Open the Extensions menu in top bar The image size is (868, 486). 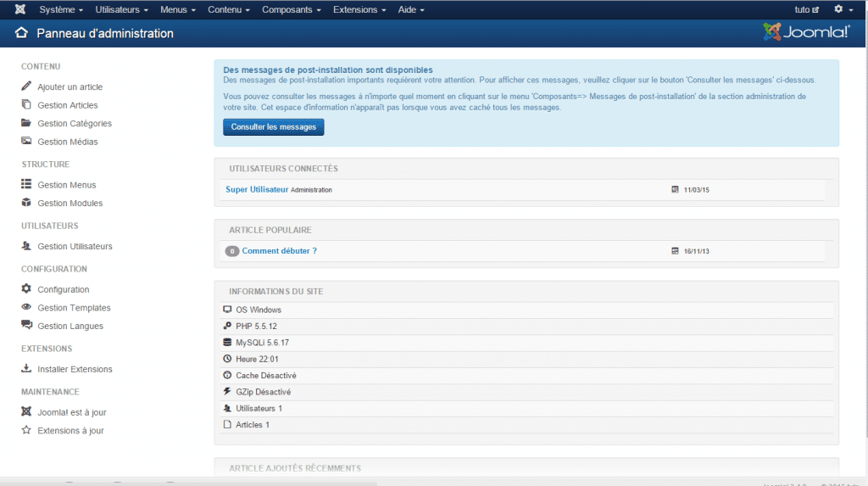tap(359, 10)
